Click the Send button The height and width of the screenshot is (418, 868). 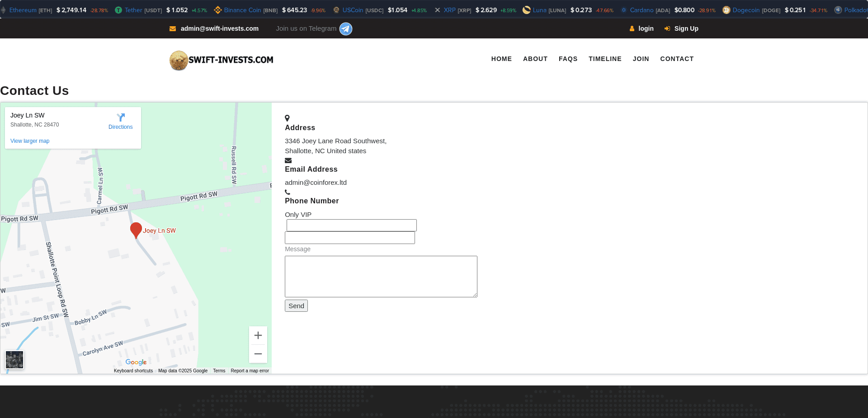pyautogui.click(x=296, y=305)
